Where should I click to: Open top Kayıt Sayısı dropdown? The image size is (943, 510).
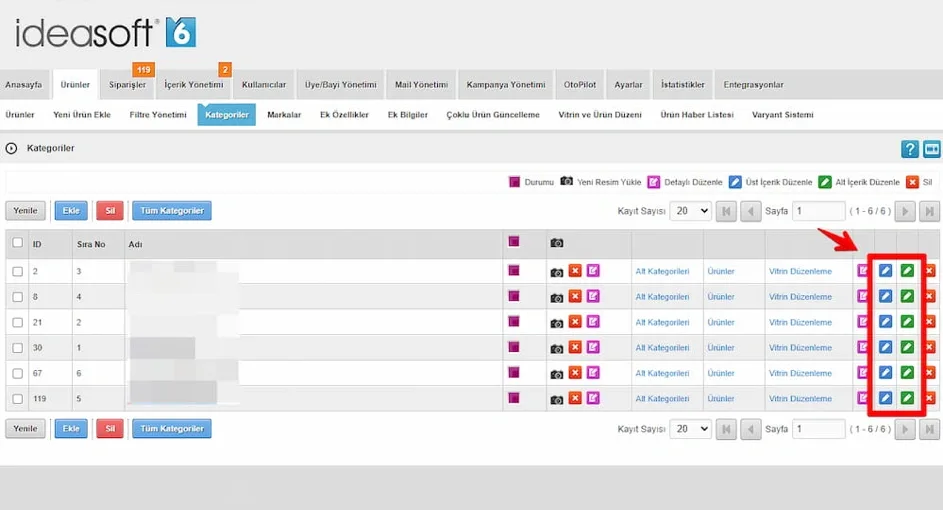click(690, 211)
